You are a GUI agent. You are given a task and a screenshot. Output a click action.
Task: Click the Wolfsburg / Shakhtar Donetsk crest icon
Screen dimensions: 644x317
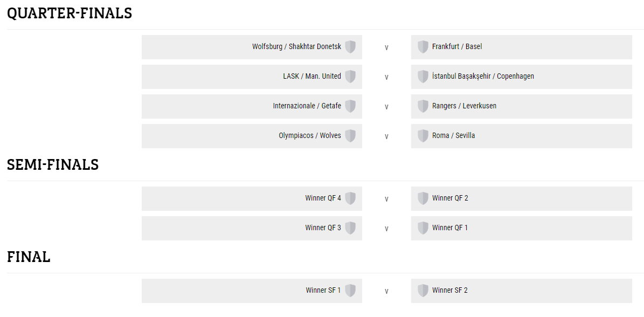point(350,47)
